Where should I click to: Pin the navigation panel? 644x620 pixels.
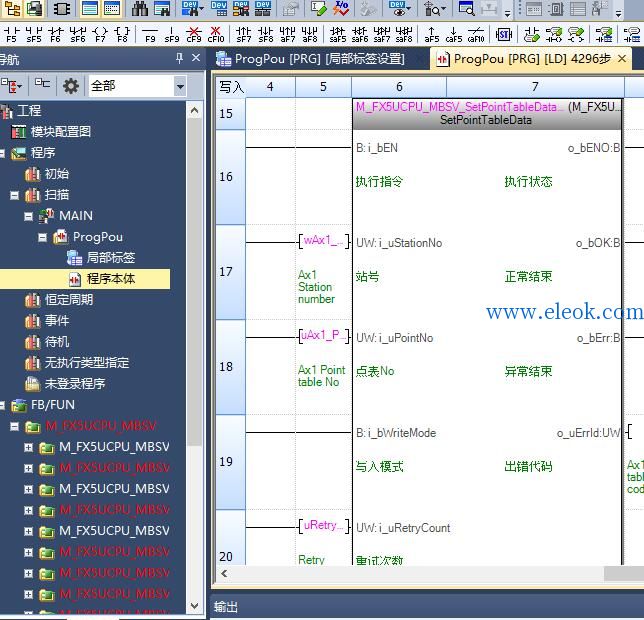(x=179, y=58)
